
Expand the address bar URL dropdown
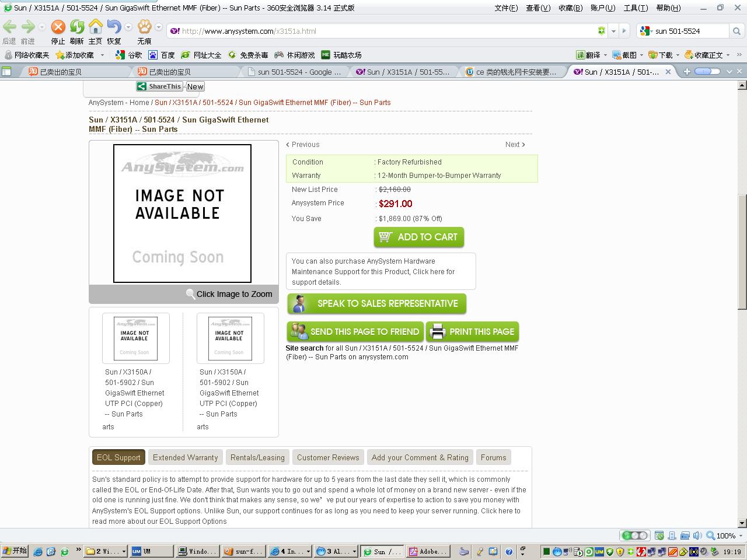click(613, 31)
